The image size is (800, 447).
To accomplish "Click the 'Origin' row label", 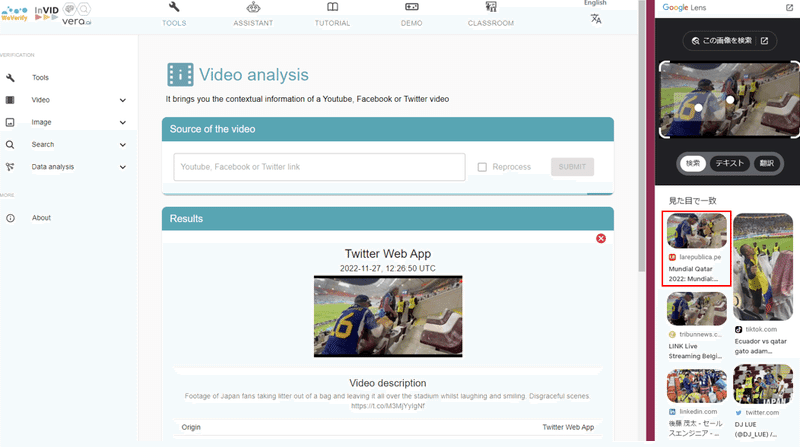I will pyautogui.click(x=191, y=427).
